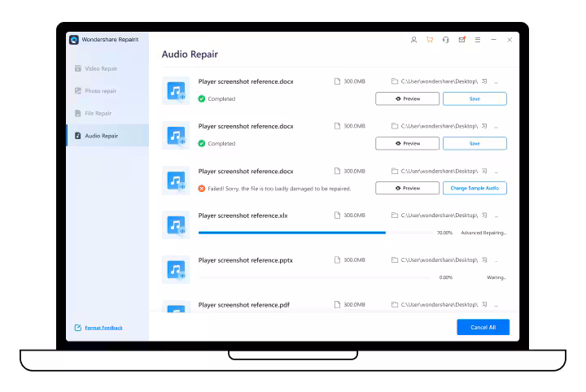Screen dimensions: 586x392
Task: Click the empty progress bar of reference.pptx
Action: pyautogui.click(x=314, y=277)
